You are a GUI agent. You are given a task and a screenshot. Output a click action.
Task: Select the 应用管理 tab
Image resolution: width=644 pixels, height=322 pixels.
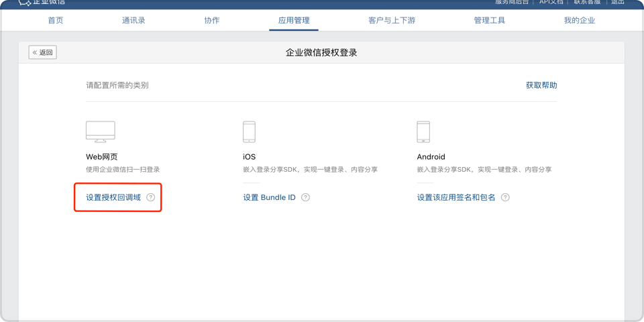(294, 20)
